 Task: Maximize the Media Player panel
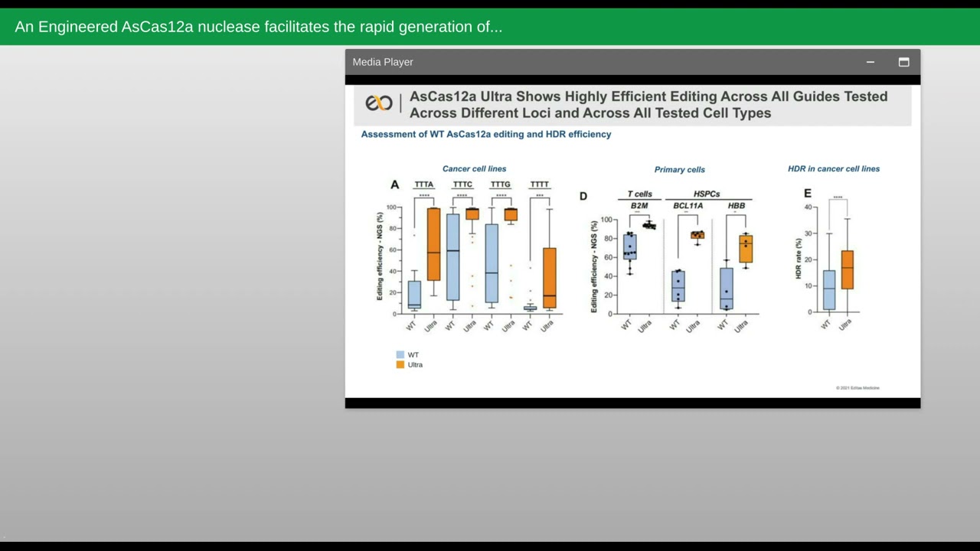[x=903, y=62]
